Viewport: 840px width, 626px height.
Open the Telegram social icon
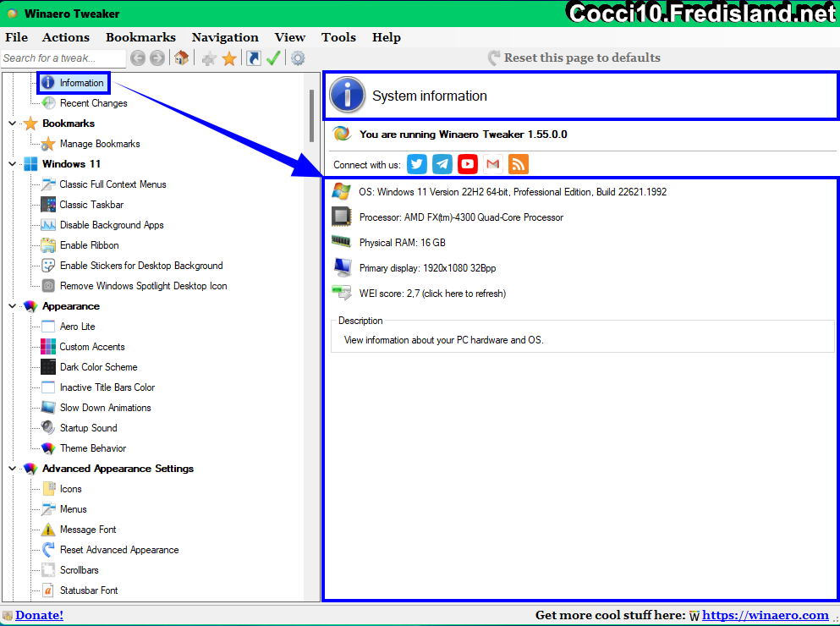point(442,164)
